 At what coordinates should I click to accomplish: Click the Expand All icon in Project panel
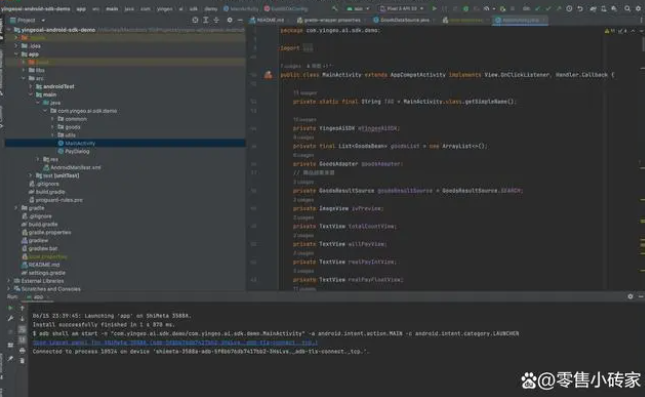click(x=206, y=20)
